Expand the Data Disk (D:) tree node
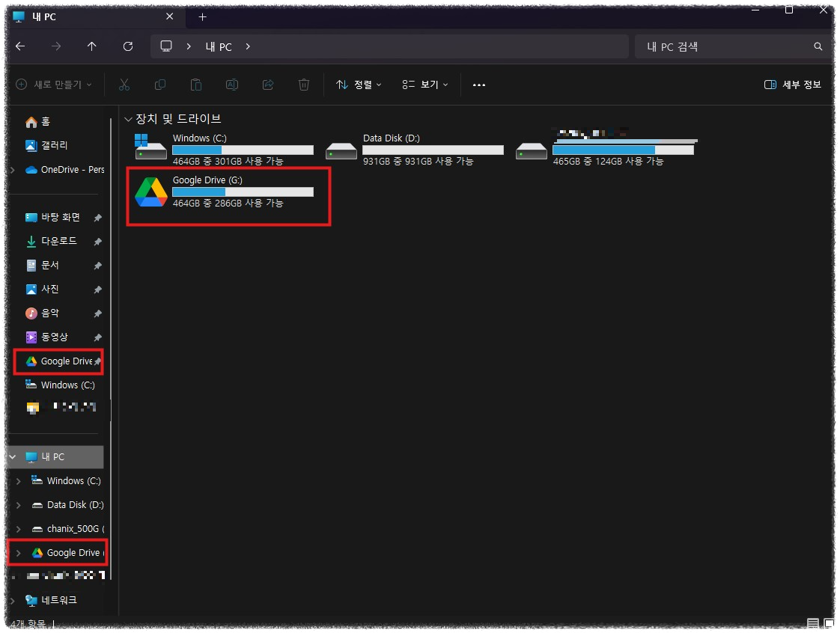The width and height of the screenshot is (840, 633). pos(18,505)
